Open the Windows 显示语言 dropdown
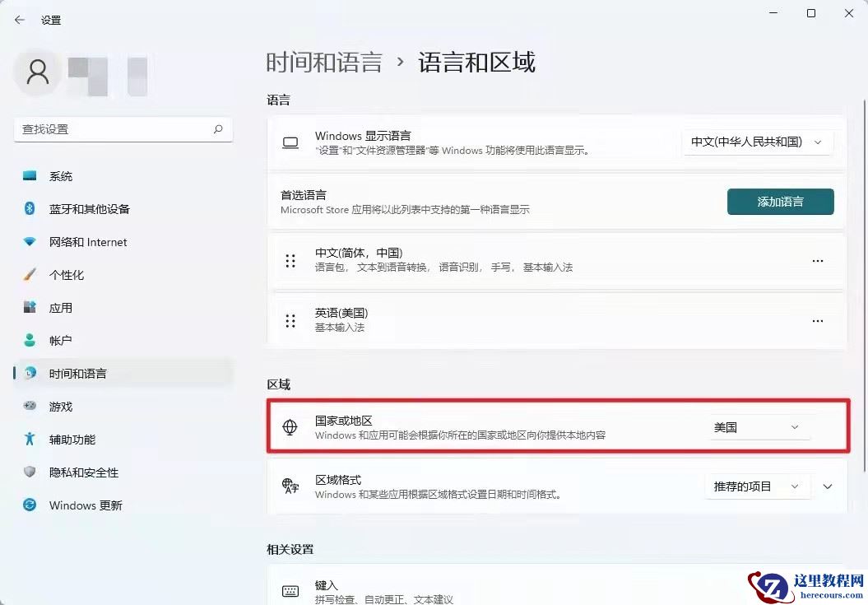Screen dimensions: 868x605 click(x=757, y=142)
